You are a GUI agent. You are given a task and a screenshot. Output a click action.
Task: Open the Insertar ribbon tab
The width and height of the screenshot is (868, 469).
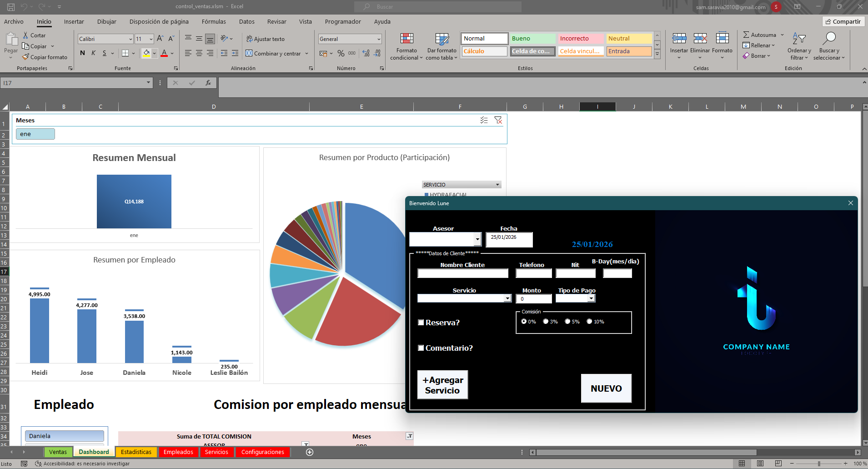tap(74, 21)
